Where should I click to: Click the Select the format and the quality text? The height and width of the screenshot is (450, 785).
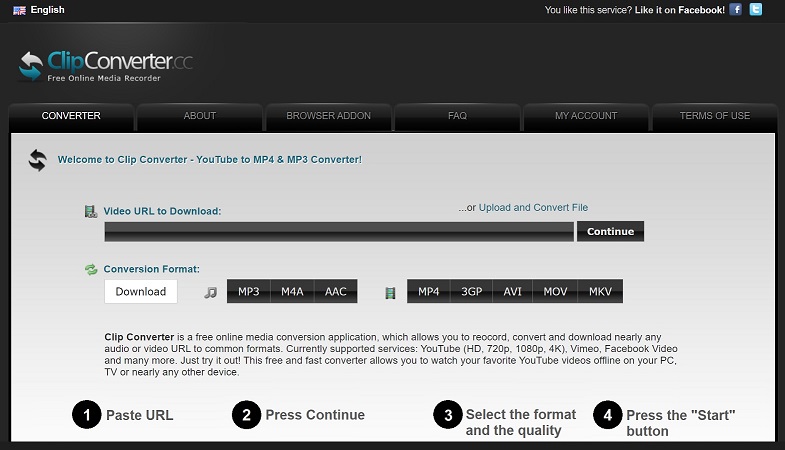(x=521, y=422)
